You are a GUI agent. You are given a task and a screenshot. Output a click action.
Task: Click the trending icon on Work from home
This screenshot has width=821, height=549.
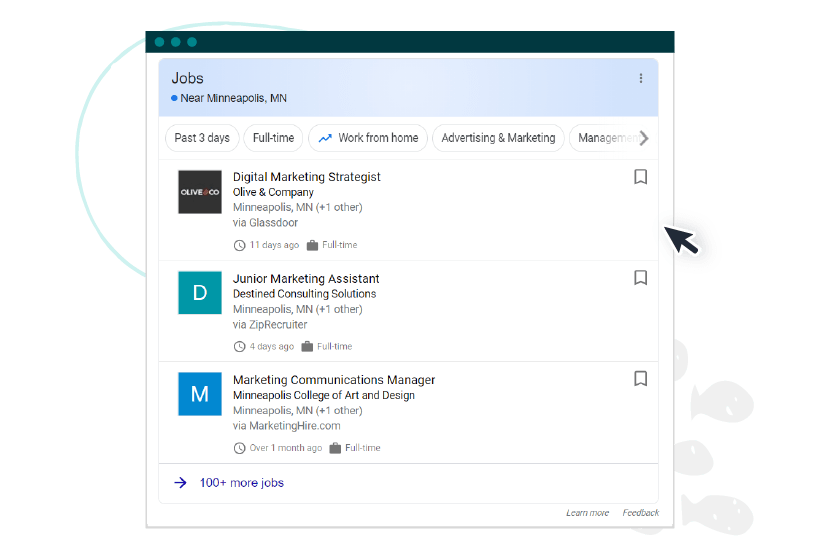pyautogui.click(x=325, y=138)
